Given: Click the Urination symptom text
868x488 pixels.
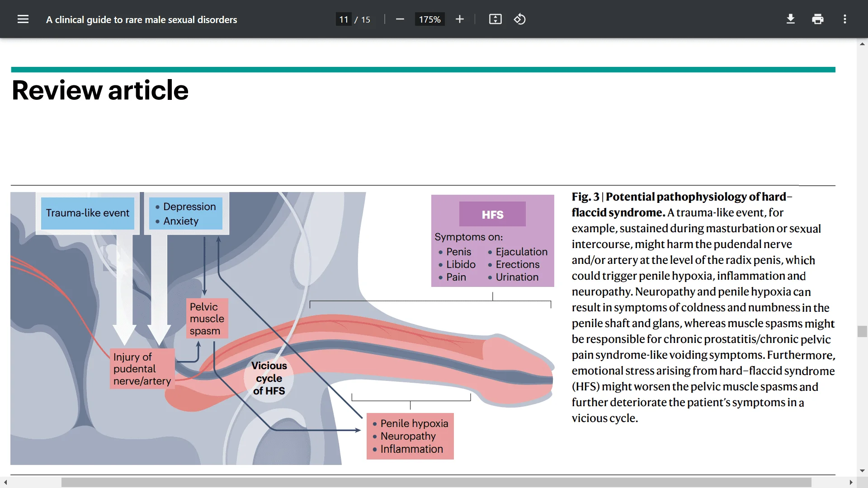Looking at the screenshot, I should click(x=517, y=277).
